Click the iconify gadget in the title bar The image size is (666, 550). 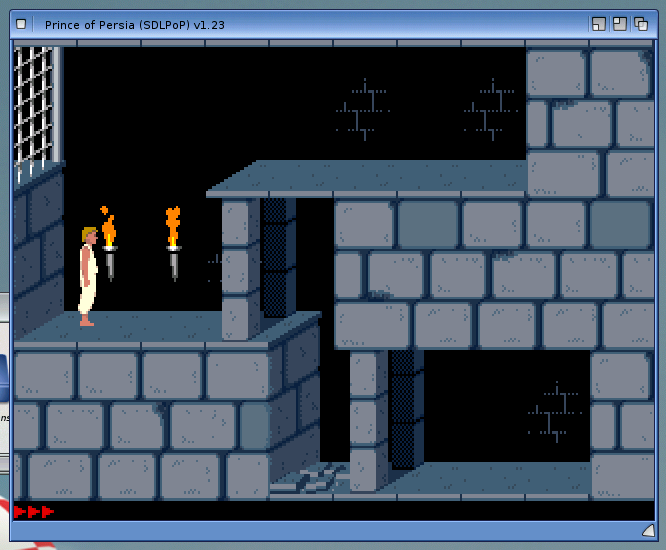pyautogui.click(x=598, y=23)
